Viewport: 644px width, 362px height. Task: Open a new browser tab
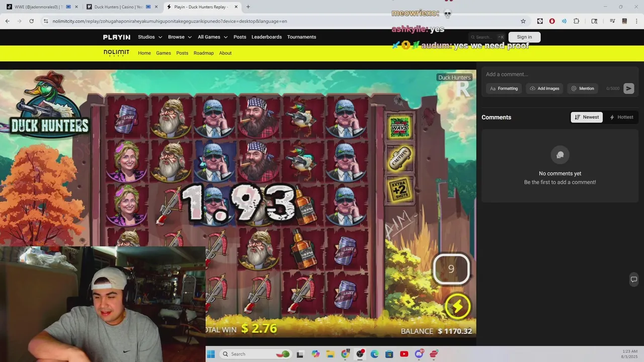tap(248, 7)
